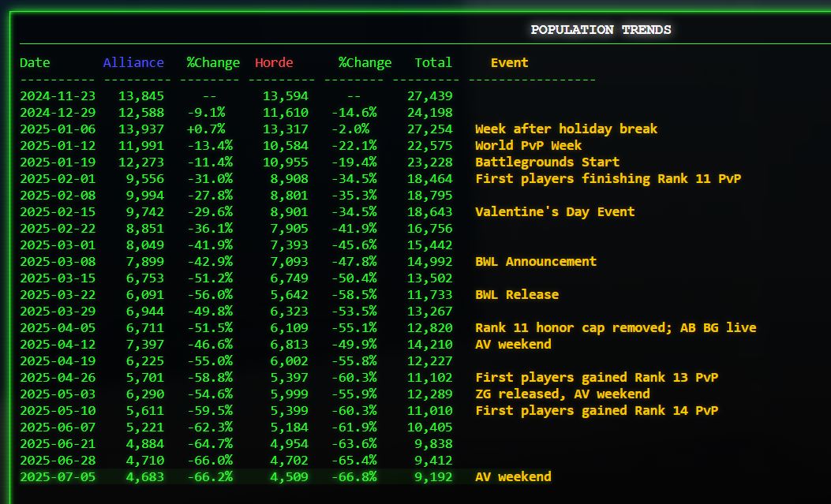Screen dimensions: 831x504
Task: Select the Horde column header
Action: click(274, 62)
